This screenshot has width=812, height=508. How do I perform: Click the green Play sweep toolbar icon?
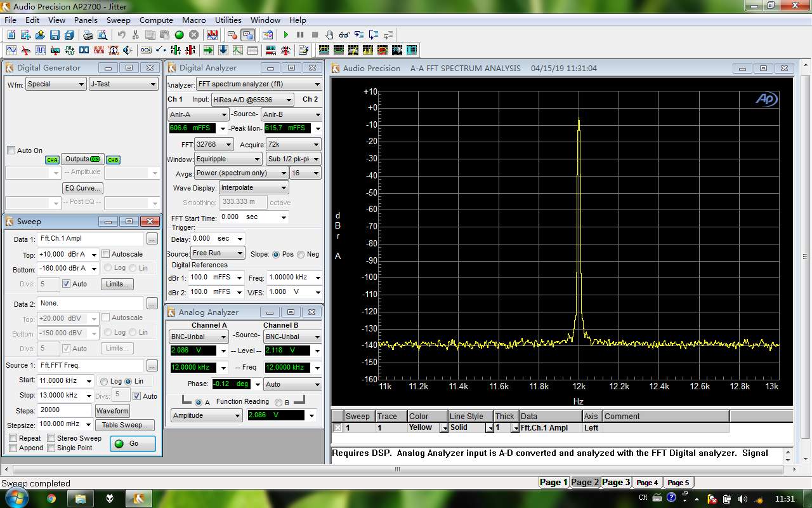[286, 35]
